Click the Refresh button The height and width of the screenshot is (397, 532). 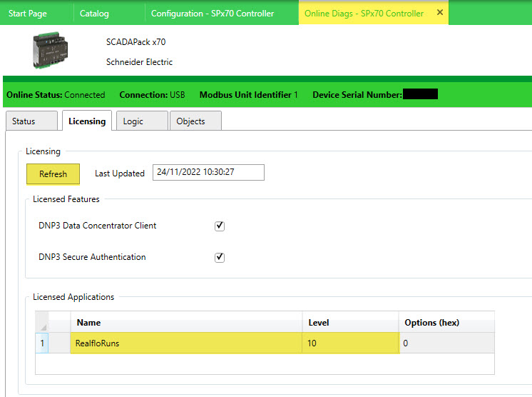[x=53, y=174]
